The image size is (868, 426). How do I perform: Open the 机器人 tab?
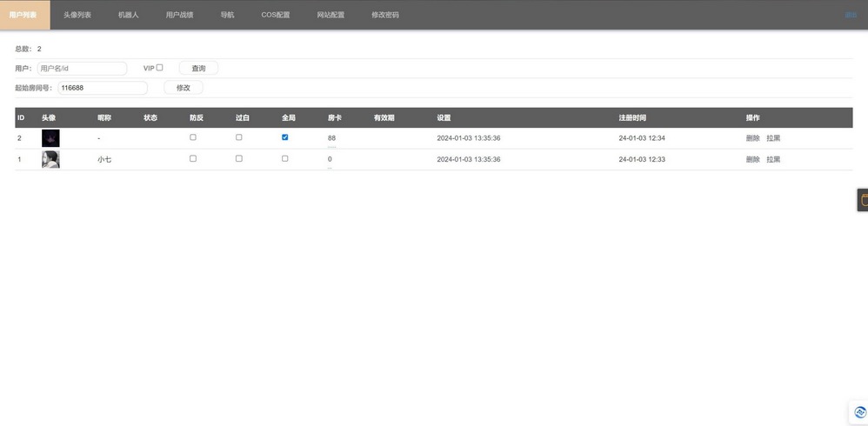tap(129, 15)
